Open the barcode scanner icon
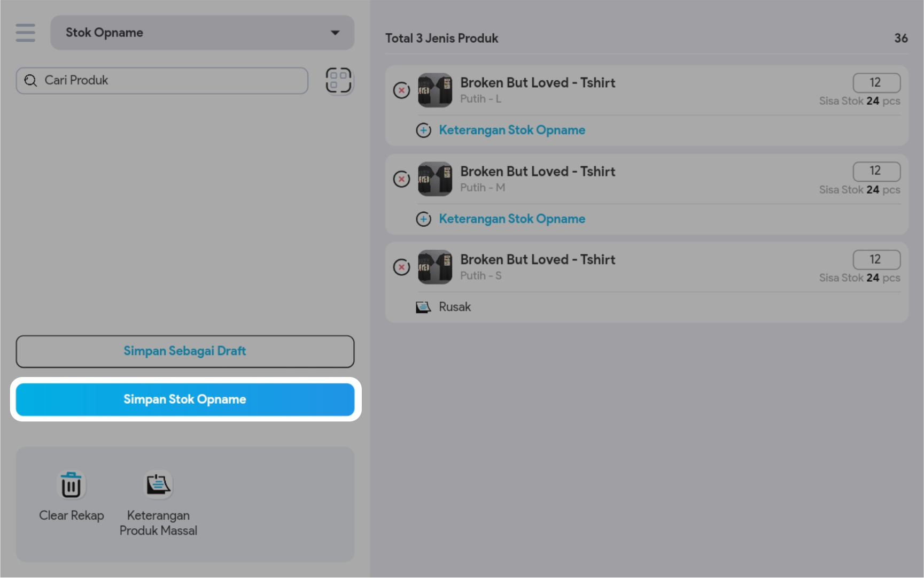The image size is (924, 578). pyautogui.click(x=338, y=80)
